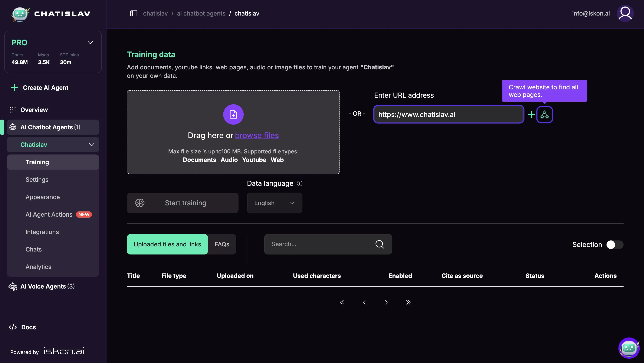The image size is (644, 363).
Task: Click the crawl website icon
Action: [x=545, y=115]
